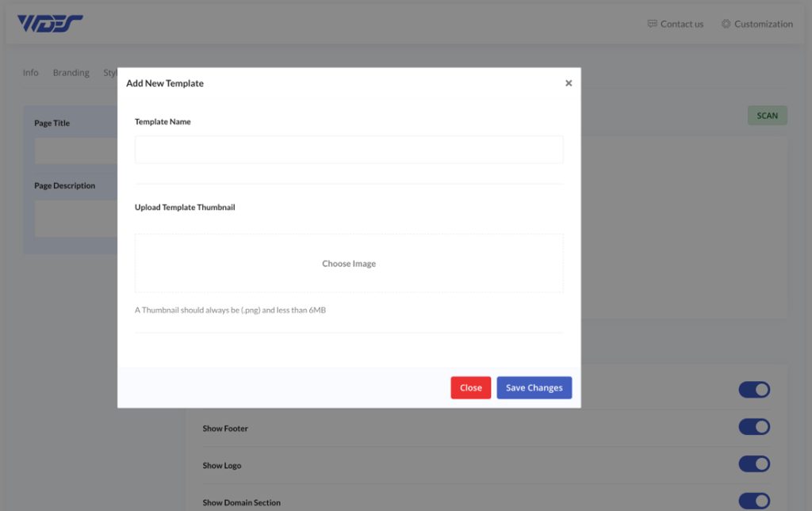Viewport: 812px width, 511px height.
Task: Enable the Show Footer toggle
Action: coord(754,426)
